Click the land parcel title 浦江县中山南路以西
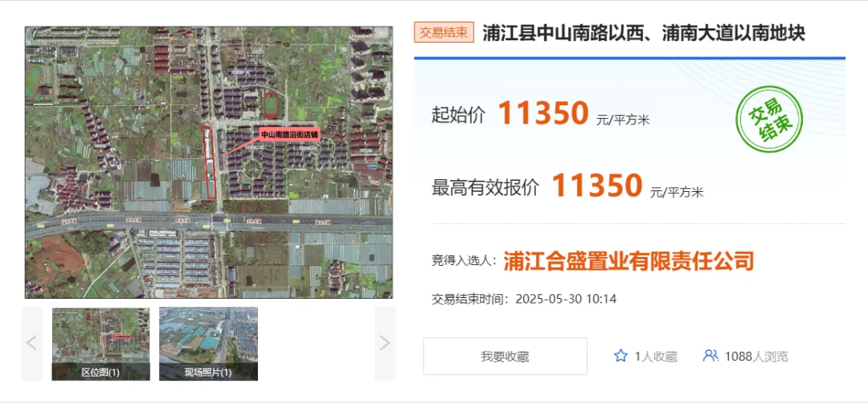868x404 pixels. click(x=644, y=33)
